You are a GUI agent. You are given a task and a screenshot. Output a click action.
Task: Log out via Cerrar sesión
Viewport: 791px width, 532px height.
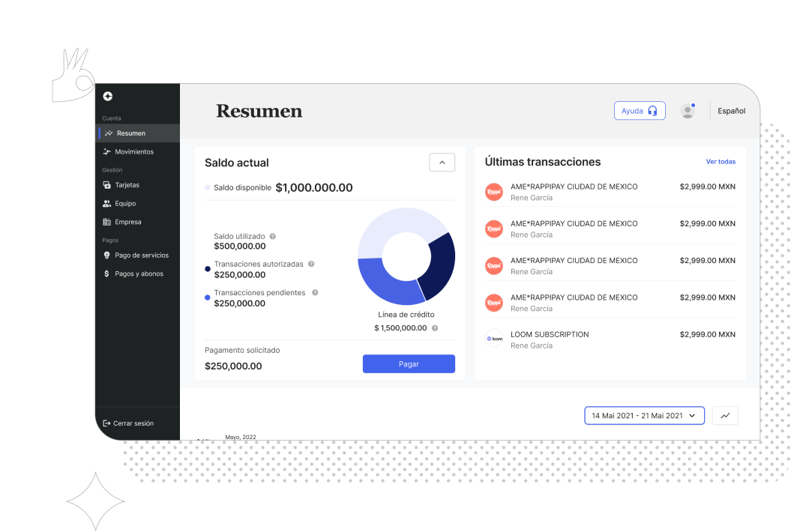[x=133, y=423]
